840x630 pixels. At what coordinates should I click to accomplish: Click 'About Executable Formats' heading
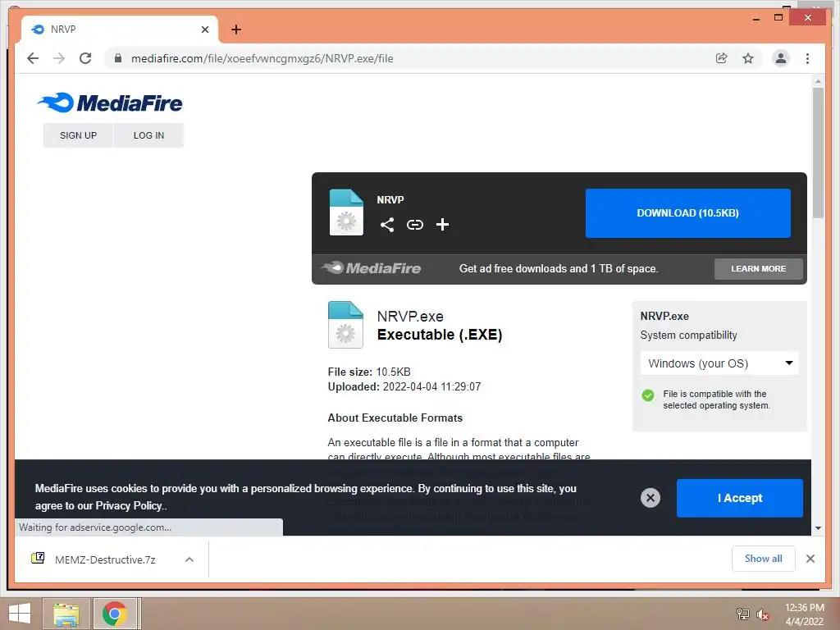coord(395,418)
